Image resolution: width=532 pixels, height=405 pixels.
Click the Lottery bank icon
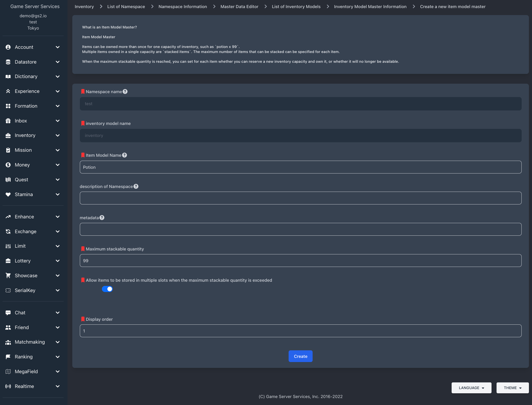coord(8,261)
